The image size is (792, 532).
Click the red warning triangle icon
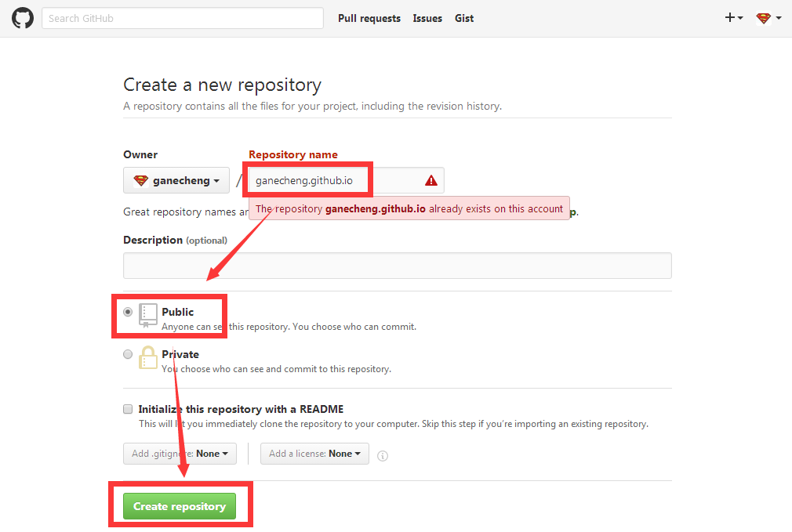point(431,180)
